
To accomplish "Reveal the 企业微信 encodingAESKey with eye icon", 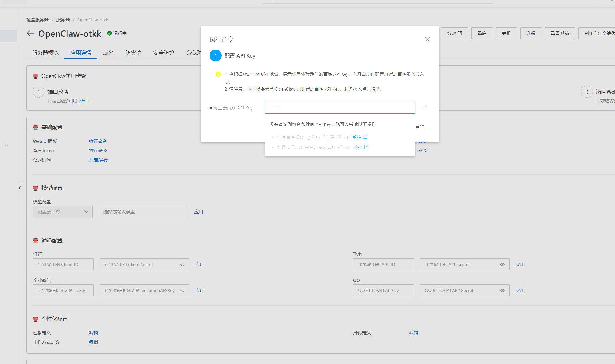I will point(182,290).
